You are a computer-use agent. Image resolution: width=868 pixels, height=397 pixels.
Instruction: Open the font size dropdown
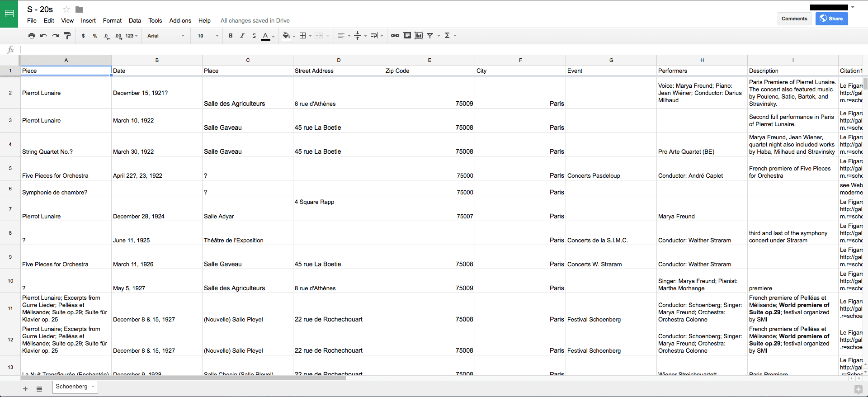(x=208, y=36)
